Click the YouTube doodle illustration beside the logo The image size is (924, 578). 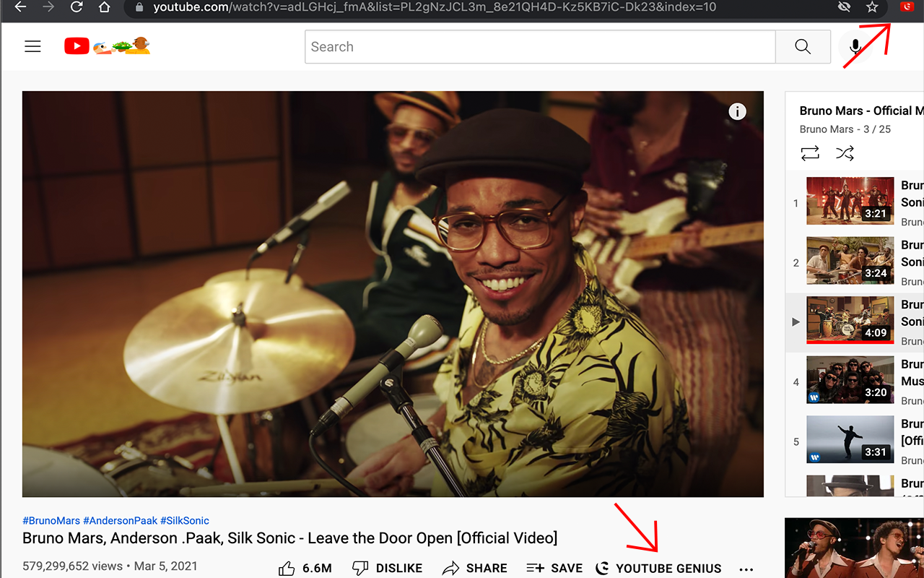(121, 46)
